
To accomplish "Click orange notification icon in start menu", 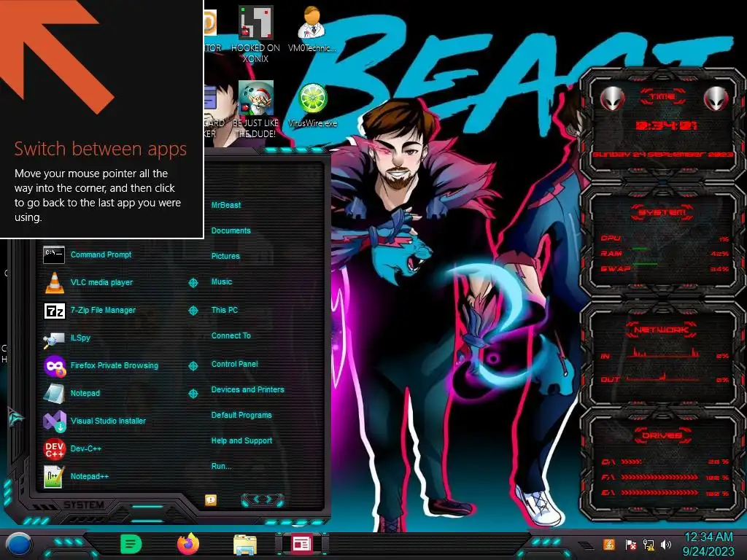I will [x=211, y=499].
